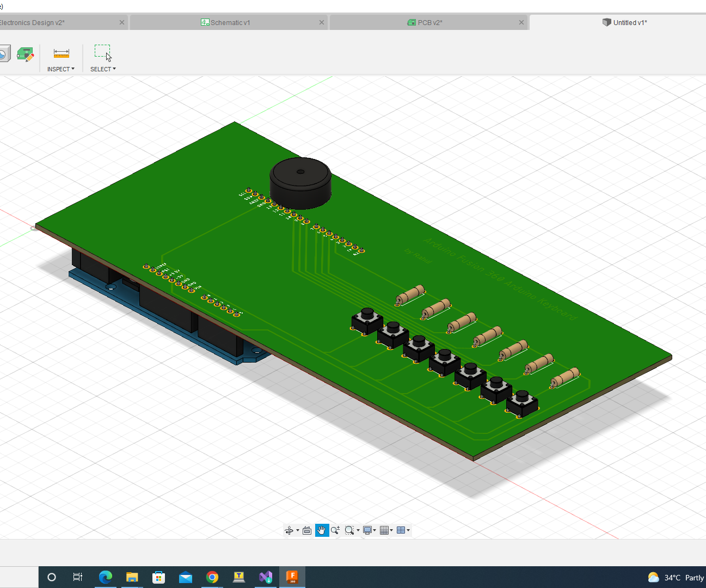Open Fusion 360 from the taskbar
Viewport: 706px width, 588px height.
click(292, 577)
